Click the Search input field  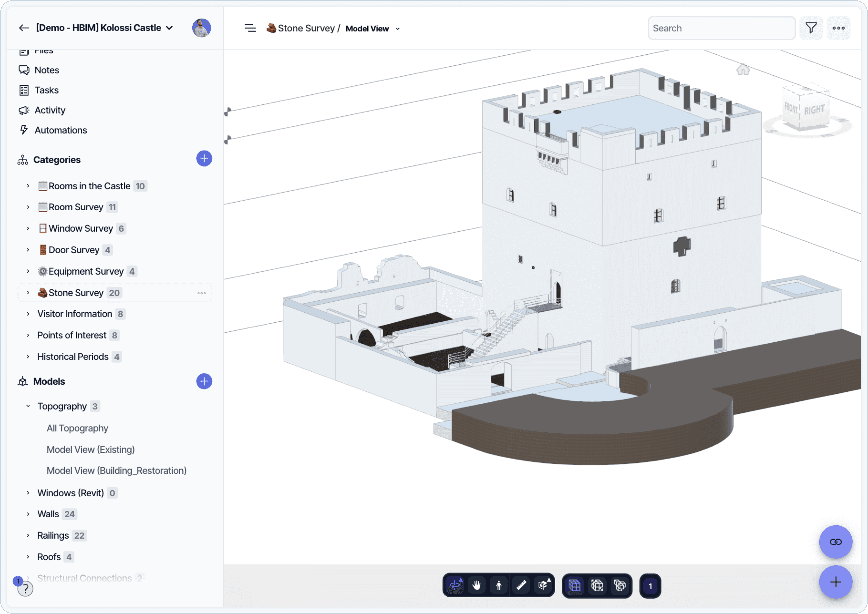pos(721,28)
